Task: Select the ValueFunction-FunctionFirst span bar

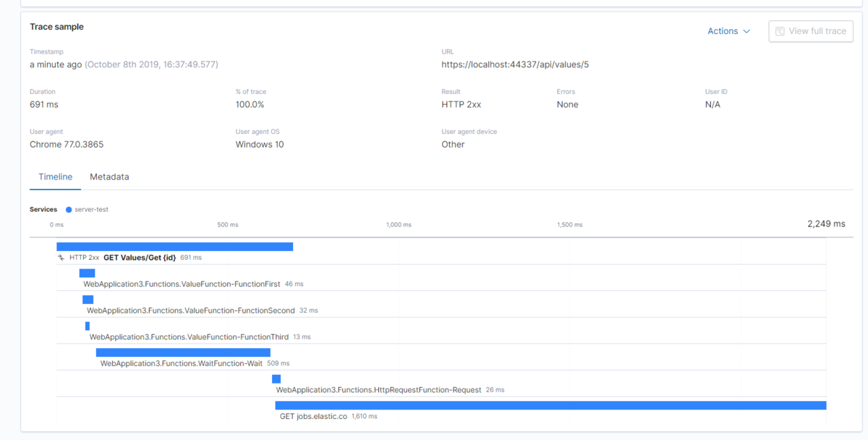Action: (87, 273)
